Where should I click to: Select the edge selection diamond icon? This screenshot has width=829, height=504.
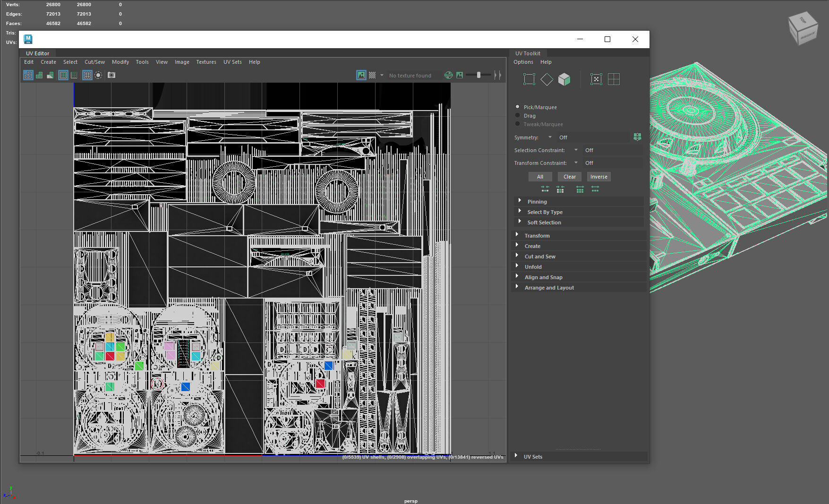[x=547, y=79]
